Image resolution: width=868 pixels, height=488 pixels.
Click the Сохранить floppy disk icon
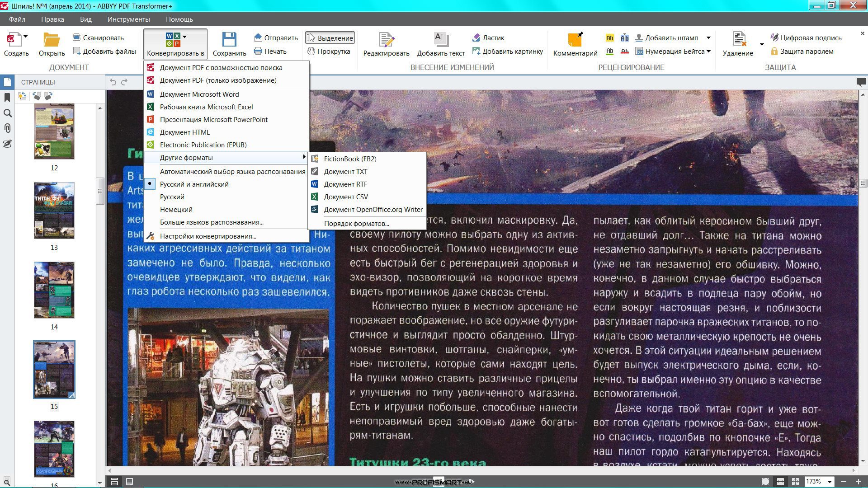[229, 40]
